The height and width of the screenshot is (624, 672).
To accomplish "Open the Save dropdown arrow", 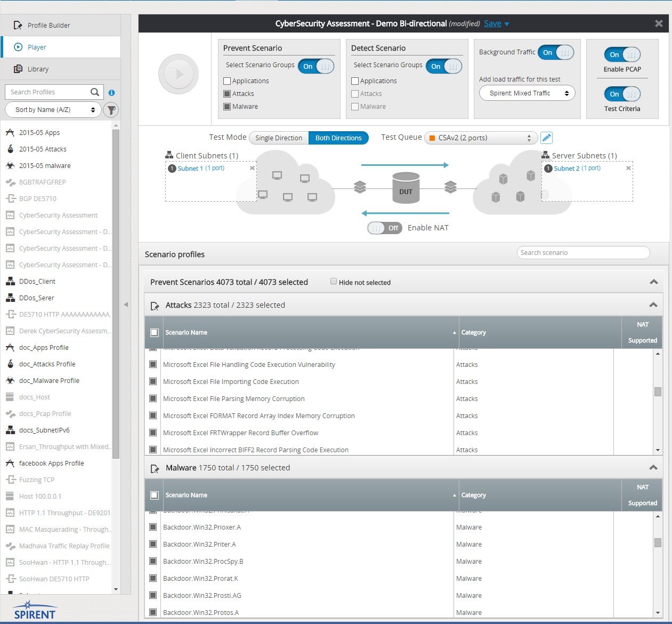I will (507, 24).
